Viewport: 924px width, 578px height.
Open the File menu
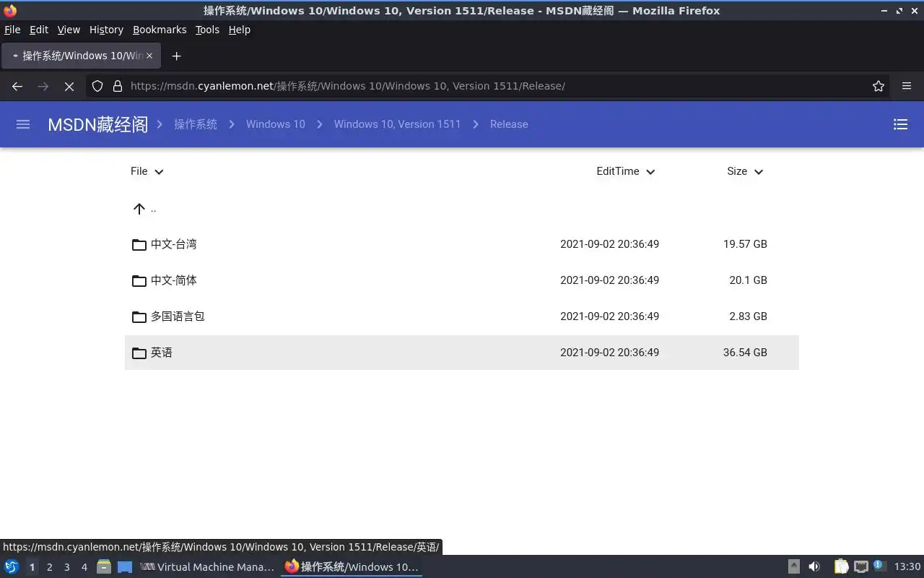pos(12,30)
